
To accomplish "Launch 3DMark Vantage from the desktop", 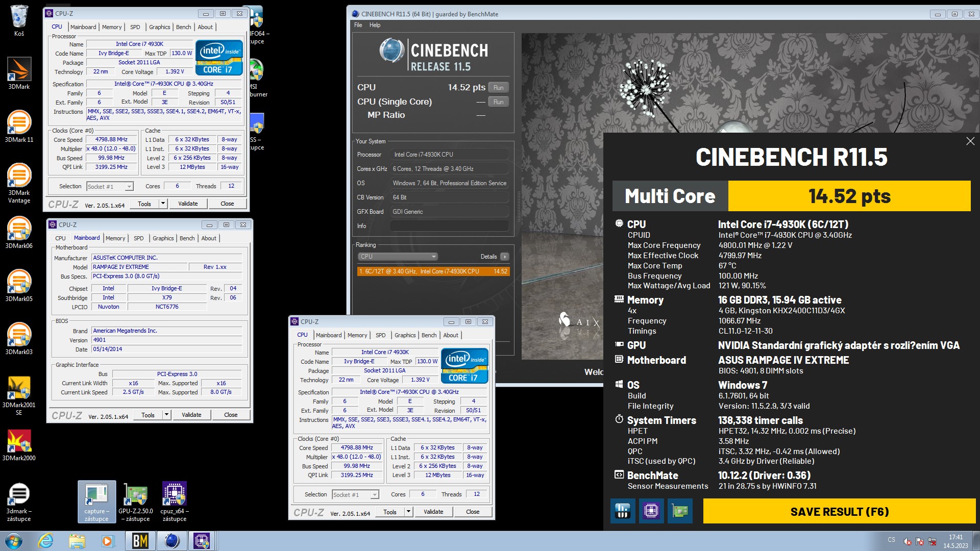I will coord(19,183).
